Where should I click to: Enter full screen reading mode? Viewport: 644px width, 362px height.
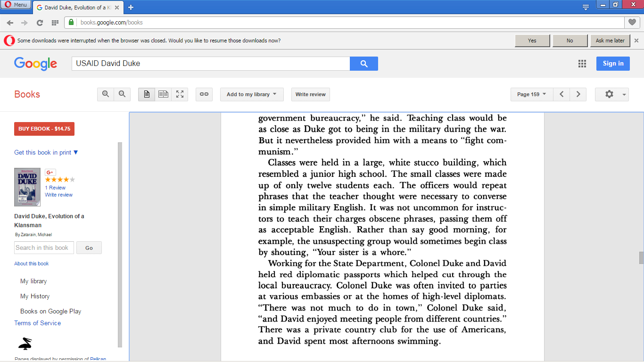click(180, 94)
